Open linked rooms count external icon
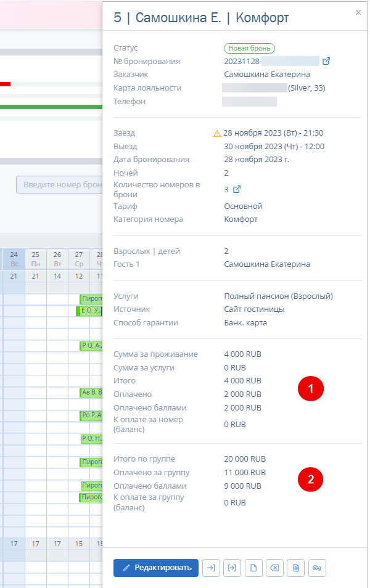 237,189
